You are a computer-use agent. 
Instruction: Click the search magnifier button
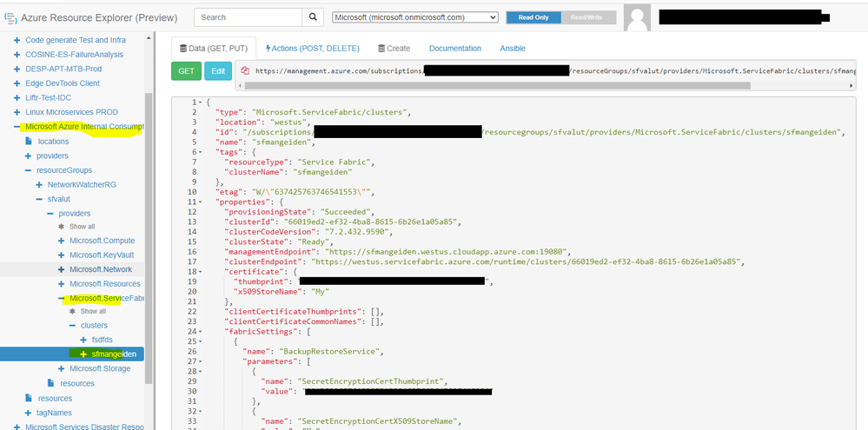[x=313, y=17]
